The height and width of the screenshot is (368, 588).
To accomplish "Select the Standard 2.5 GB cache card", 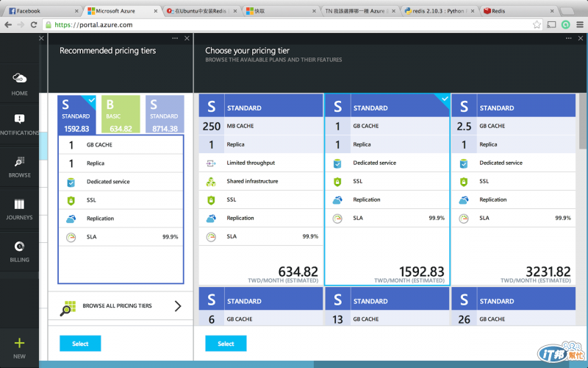I will (513, 190).
